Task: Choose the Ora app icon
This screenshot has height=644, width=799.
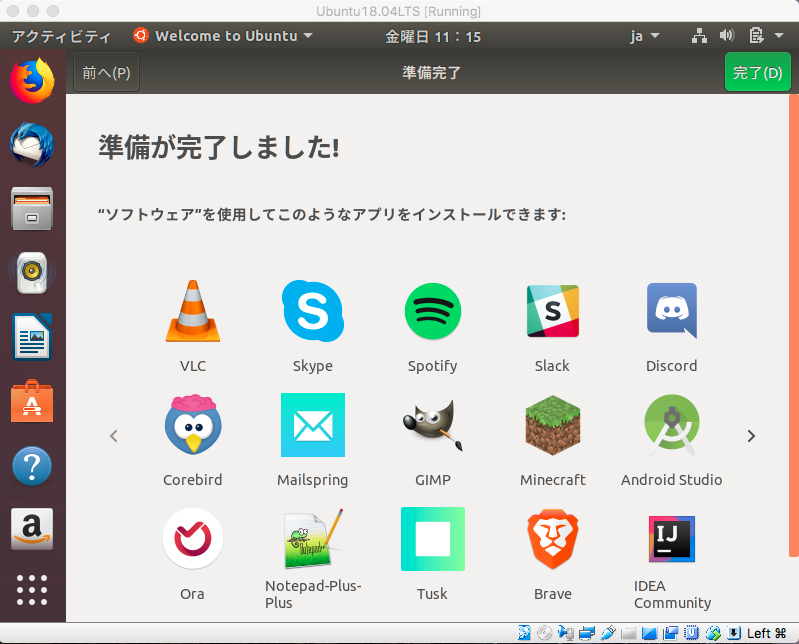Action: tap(193, 539)
